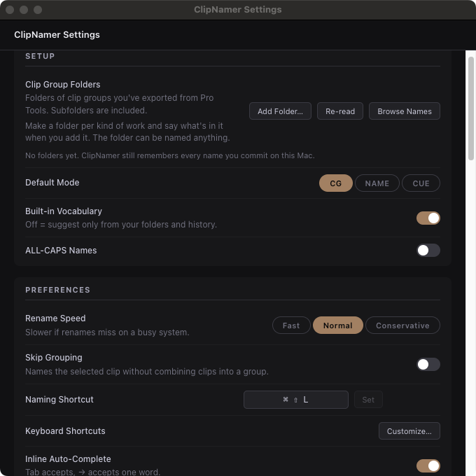Image resolution: width=476 pixels, height=476 pixels.
Task: Open Browse Names
Action: pos(404,111)
